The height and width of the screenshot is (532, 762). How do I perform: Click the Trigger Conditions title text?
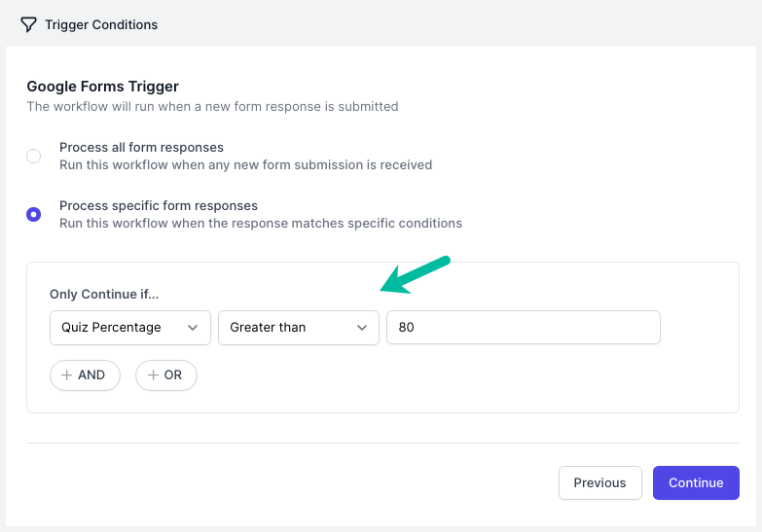(101, 24)
